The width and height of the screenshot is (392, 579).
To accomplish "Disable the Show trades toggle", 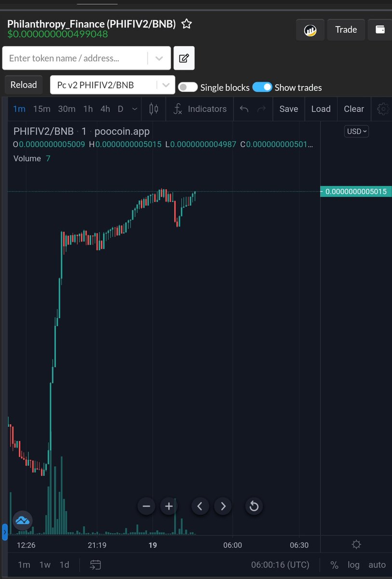I will 262,87.
